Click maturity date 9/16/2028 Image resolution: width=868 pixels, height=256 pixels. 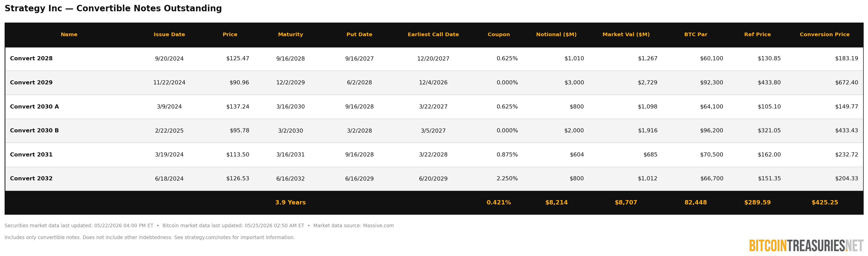click(x=290, y=59)
